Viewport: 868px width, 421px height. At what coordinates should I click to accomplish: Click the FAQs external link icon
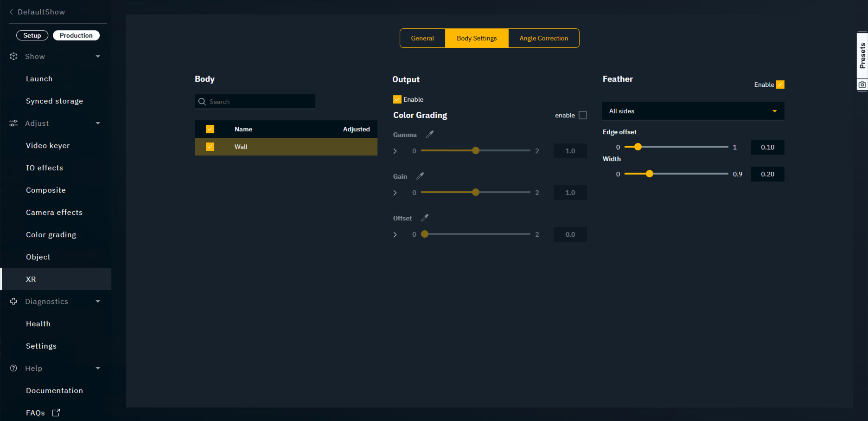[x=56, y=413]
